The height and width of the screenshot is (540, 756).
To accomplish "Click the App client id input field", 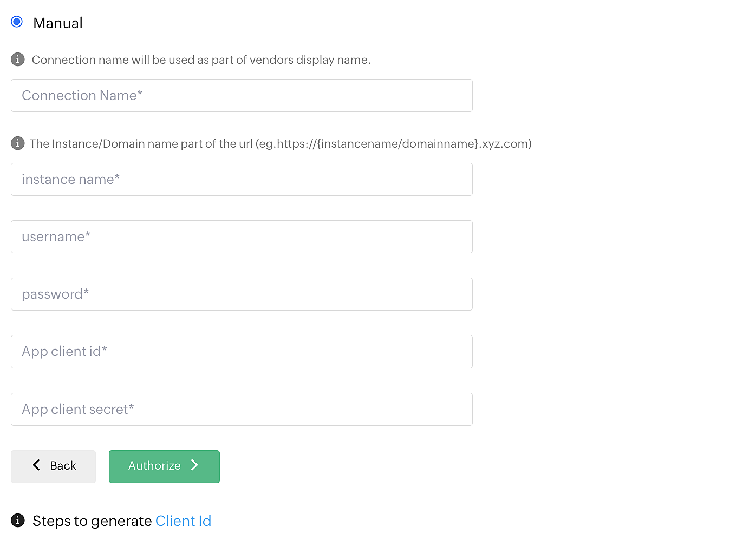I will 241,351.
